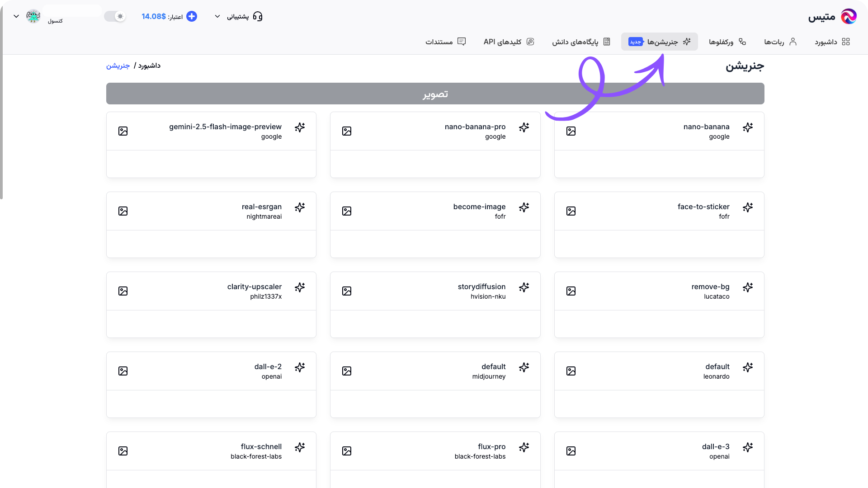Open the Bots tab (ربات‌ها)
Screen dimensions: 868x488
tap(780, 42)
